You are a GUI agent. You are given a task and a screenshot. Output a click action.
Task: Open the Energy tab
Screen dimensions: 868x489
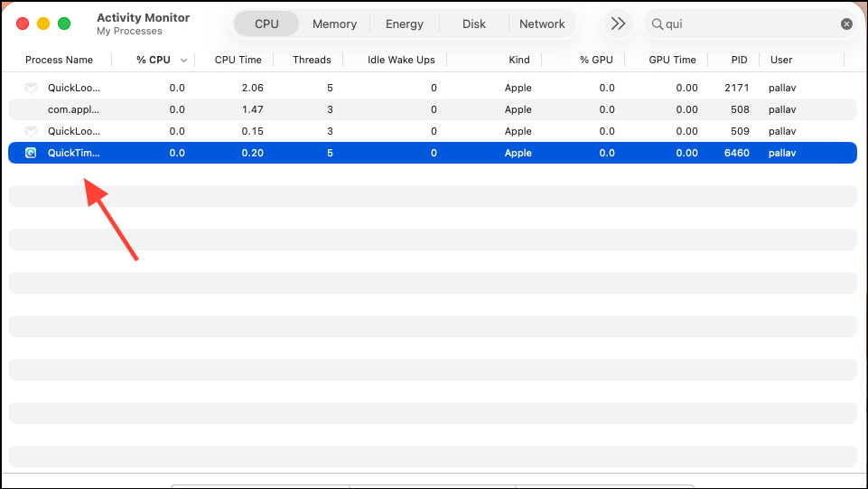pos(405,24)
